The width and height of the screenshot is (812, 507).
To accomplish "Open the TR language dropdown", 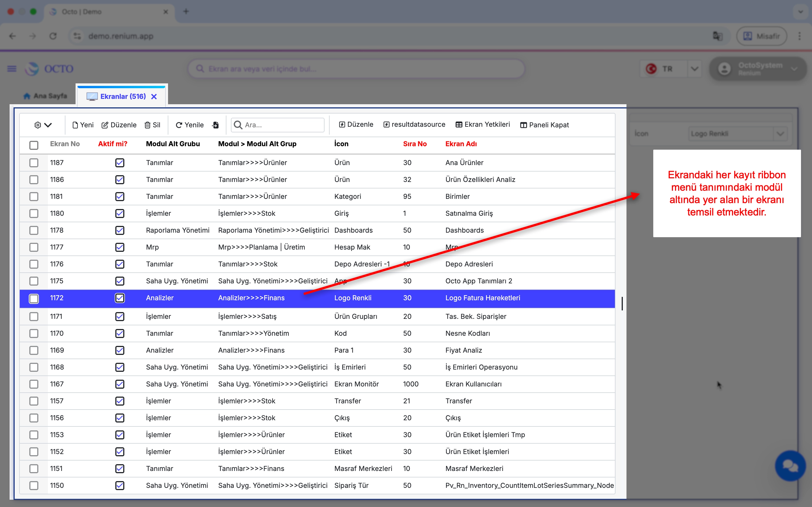I will [x=694, y=69].
